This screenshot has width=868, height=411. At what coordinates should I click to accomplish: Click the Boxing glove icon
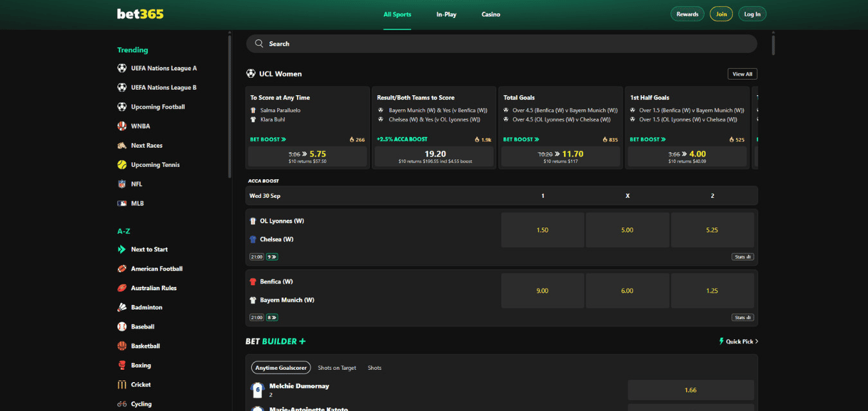122,365
